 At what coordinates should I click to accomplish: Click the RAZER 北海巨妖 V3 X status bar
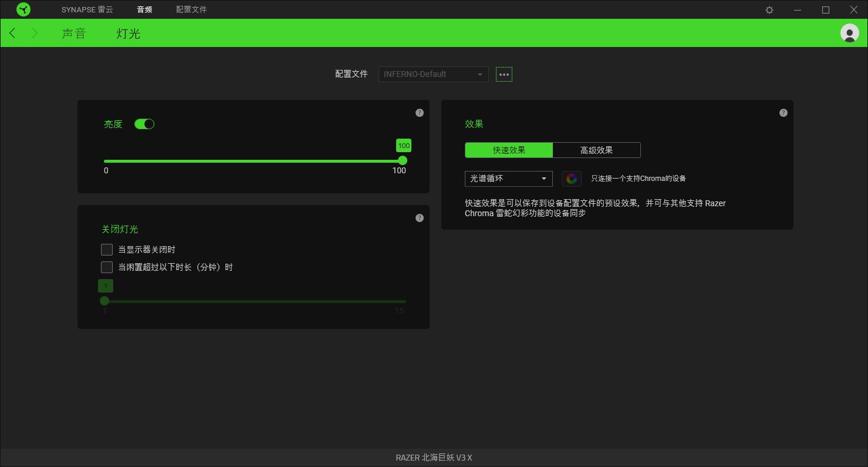click(x=434, y=459)
